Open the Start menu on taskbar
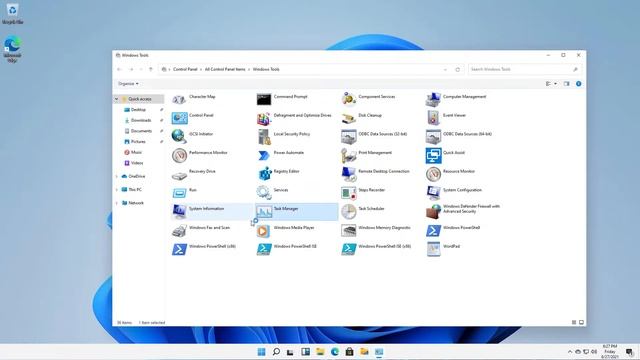640x360 pixels. 261,351
